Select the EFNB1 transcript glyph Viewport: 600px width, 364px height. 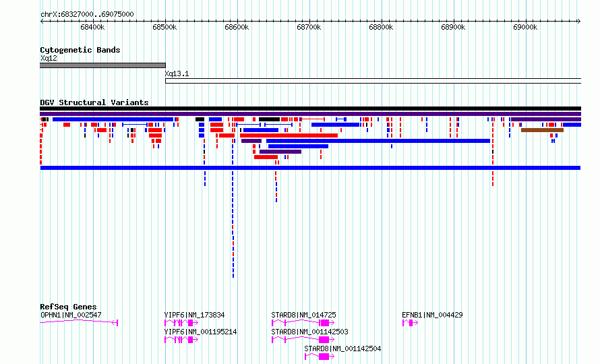[x=410, y=323]
